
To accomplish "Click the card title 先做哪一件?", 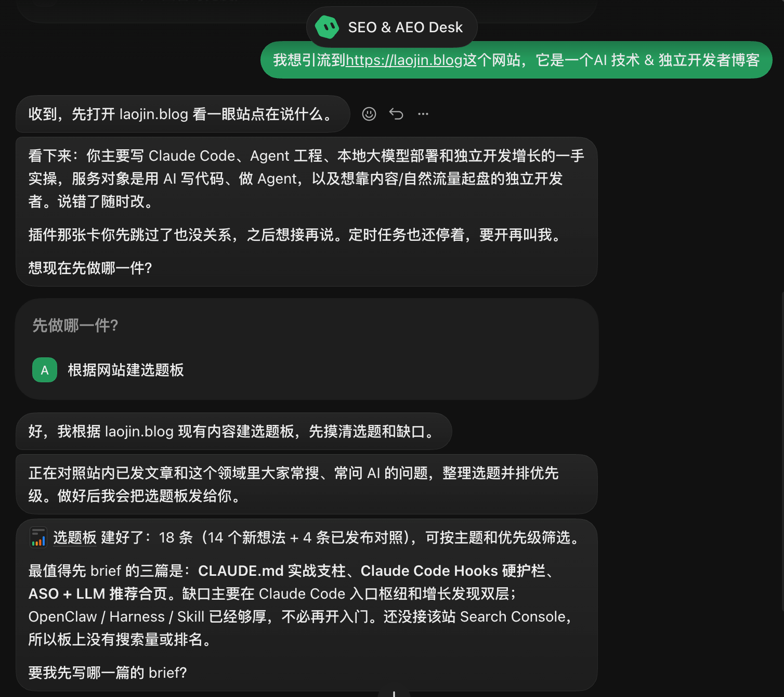I will pyautogui.click(x=75, y=325).
